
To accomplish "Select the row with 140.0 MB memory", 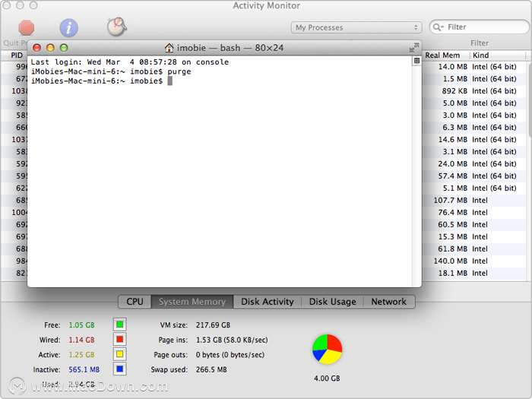I will pos(475,261).
